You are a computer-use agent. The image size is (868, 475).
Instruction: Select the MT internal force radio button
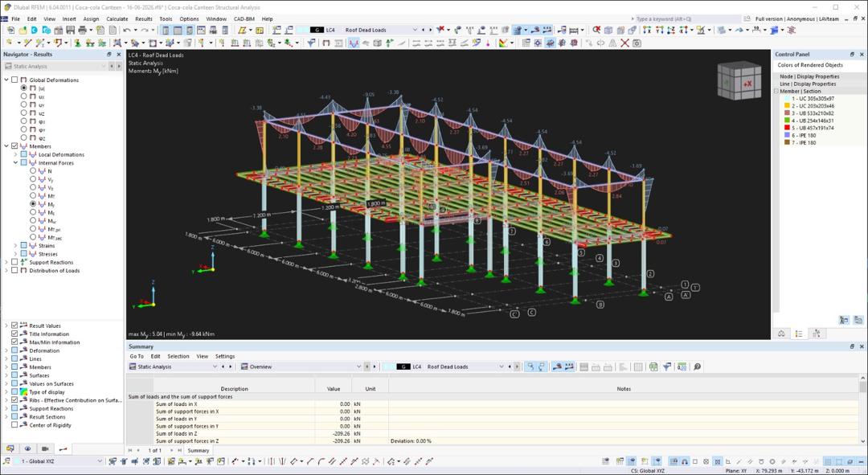click(33, 196)
